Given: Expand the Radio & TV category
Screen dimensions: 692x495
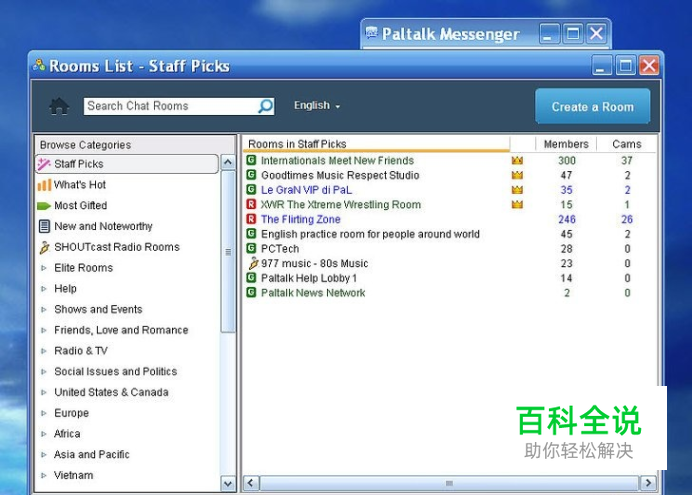Looking at the screenshot, I should click(x=44, y=351).
